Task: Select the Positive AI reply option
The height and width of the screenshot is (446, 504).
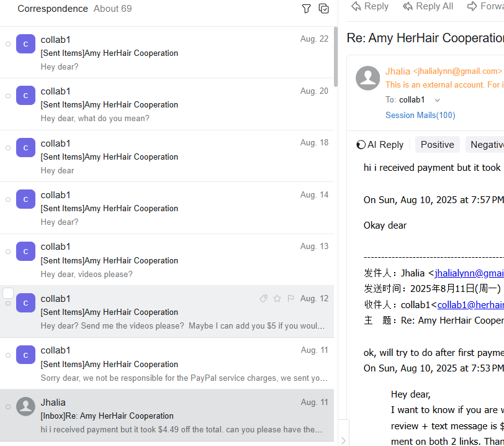Action: coord(437,145)
